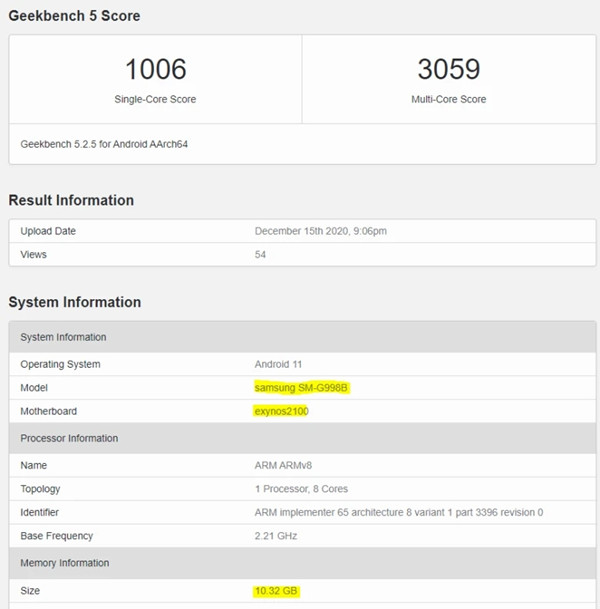Select the multi-core score 3059
600x609 pixels.
coord(449,69)
